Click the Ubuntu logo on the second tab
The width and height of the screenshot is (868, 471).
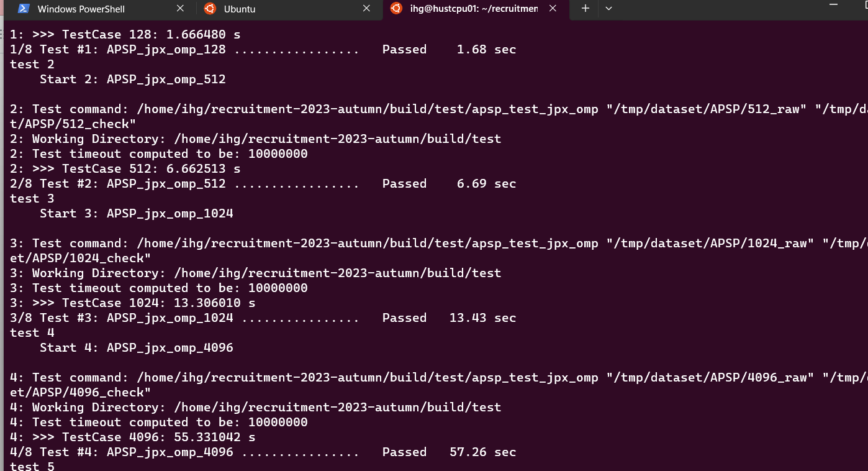click(210, 9)
